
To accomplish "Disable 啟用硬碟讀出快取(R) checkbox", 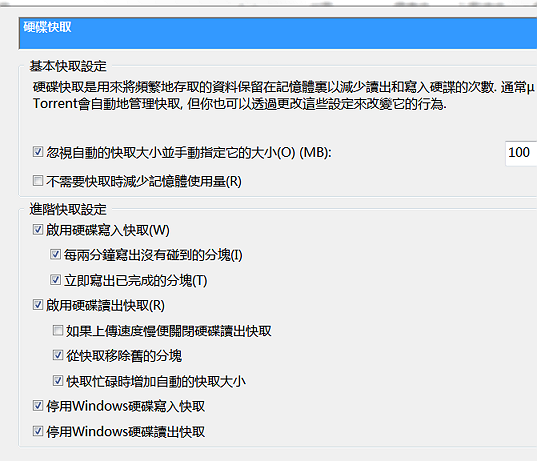I will coord(38,305).
